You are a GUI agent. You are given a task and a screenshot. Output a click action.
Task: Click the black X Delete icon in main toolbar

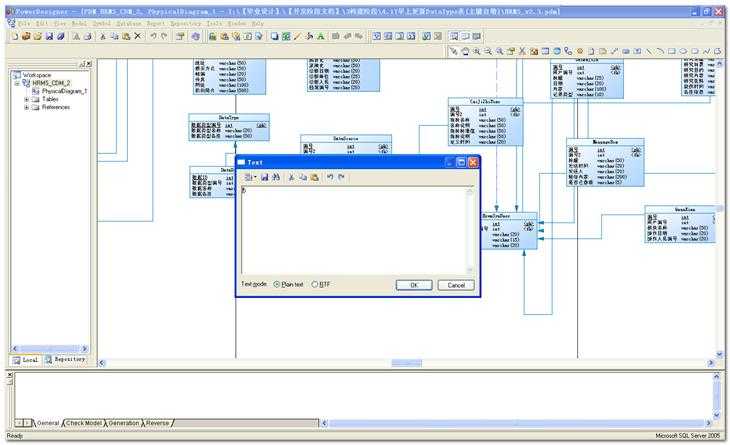click(x=138, y=36)
